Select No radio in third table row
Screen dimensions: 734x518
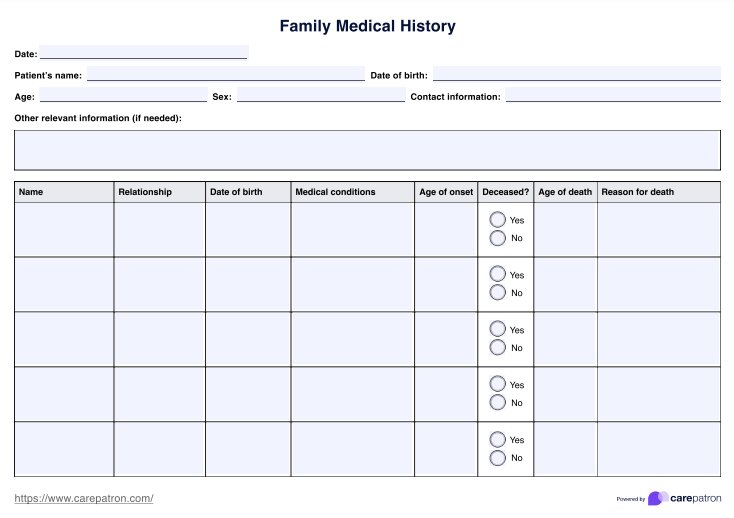[x=497, y=347]
